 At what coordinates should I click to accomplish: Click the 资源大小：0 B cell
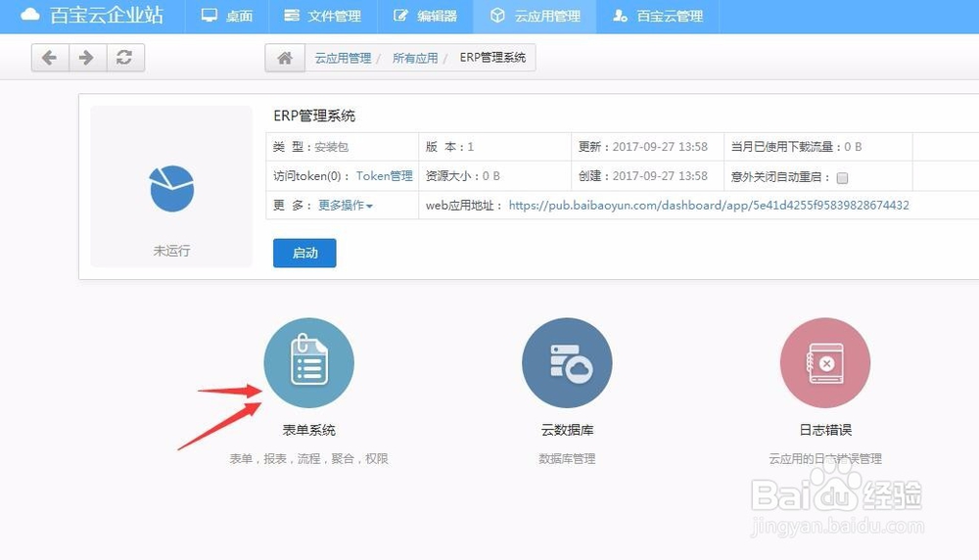point(494,176)
